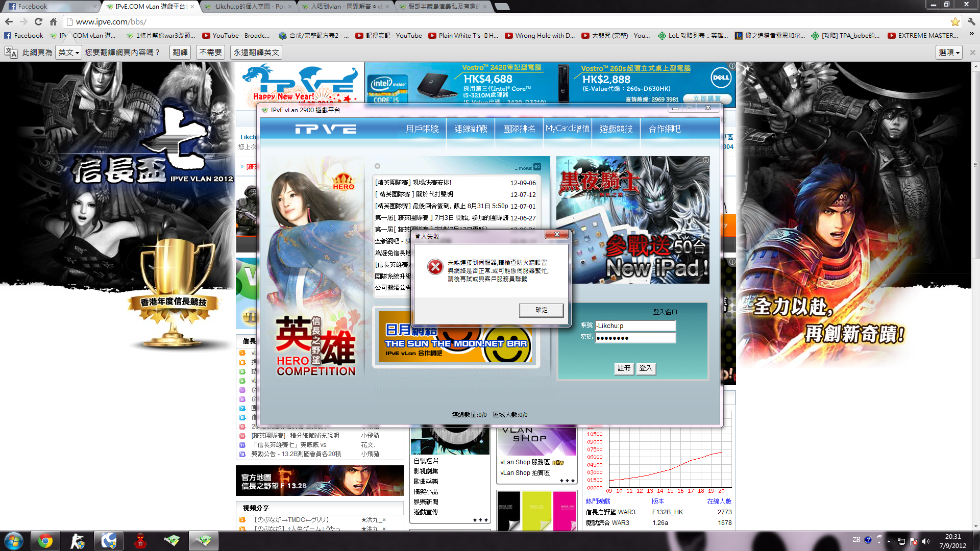
Task: Click 確定 in the login failed dialog
Action: (x=541, y=310)
